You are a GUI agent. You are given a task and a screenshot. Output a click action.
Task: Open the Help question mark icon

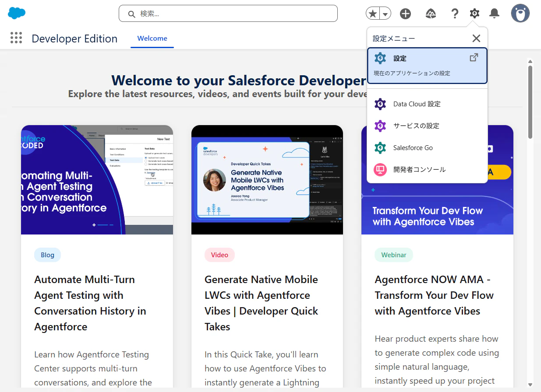click(x=455, y=14)
